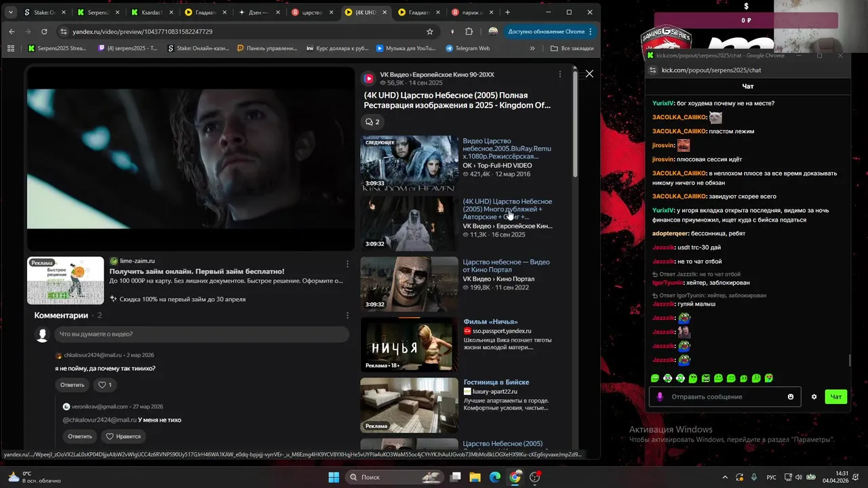868x488 pixels.
Task: Open the bookmarks apps grid icon
Action: 11,48
